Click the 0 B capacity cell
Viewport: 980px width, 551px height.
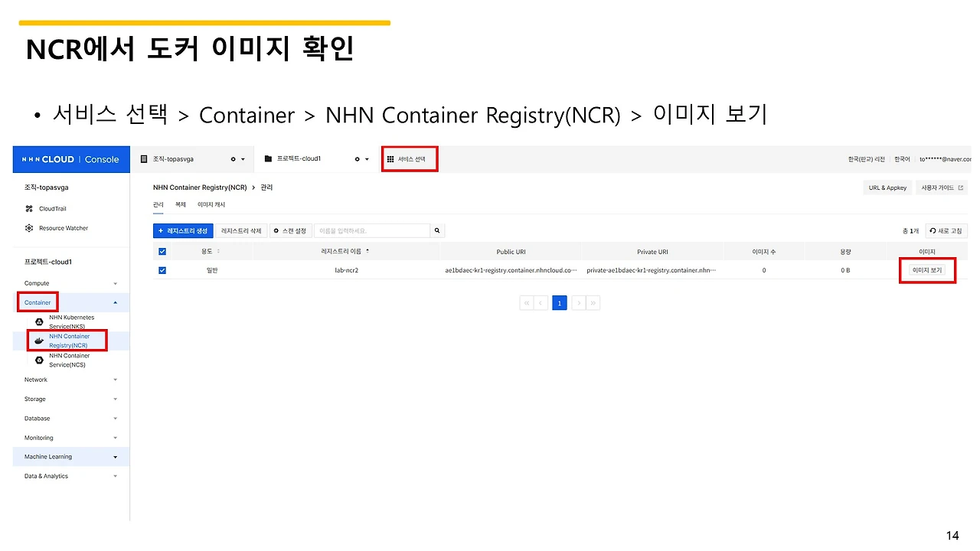click(x=845, y=270)
